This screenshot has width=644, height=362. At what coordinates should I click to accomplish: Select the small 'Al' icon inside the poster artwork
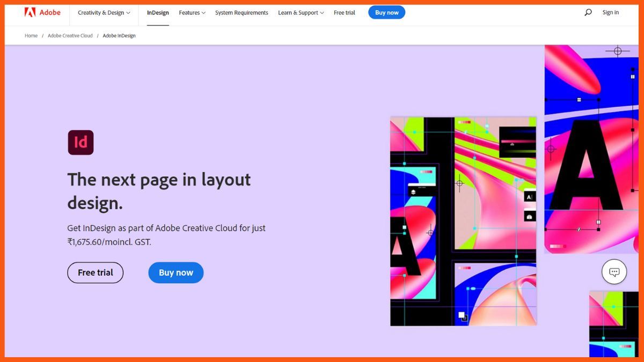tap(530, 196)
